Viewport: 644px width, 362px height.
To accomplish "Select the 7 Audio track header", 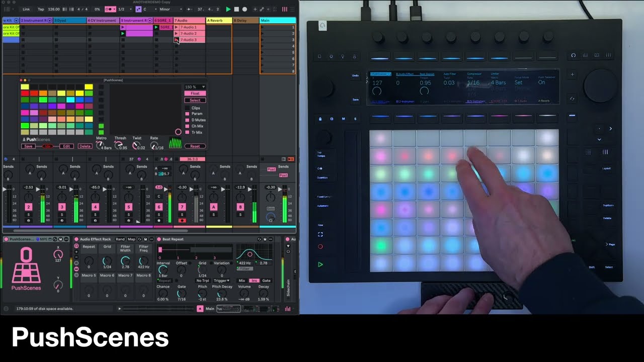I will point(189,21).
